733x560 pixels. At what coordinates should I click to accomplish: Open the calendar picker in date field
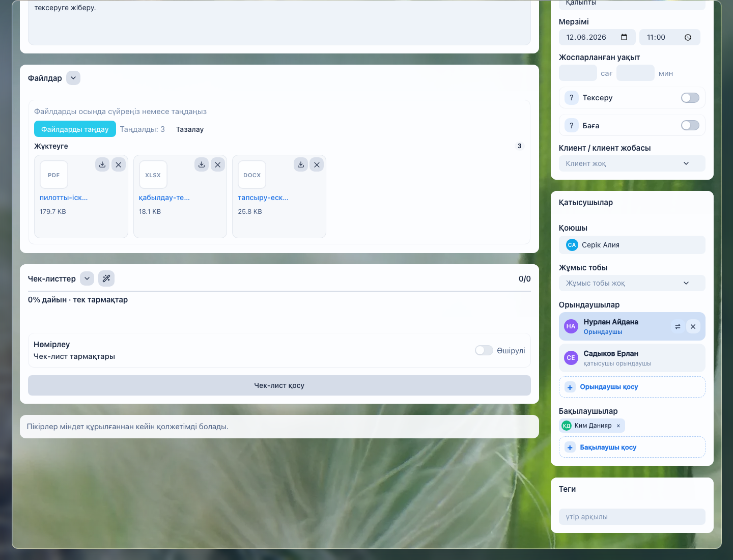tap(624, 37)
